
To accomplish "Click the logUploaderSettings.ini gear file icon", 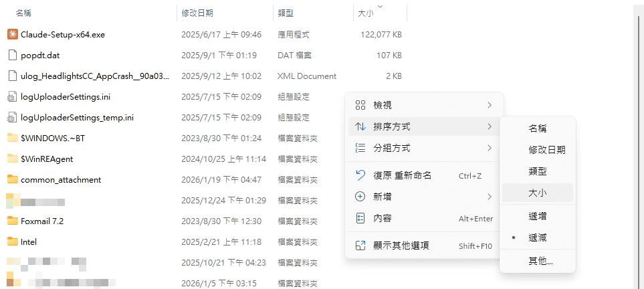I will coord(13,96).
